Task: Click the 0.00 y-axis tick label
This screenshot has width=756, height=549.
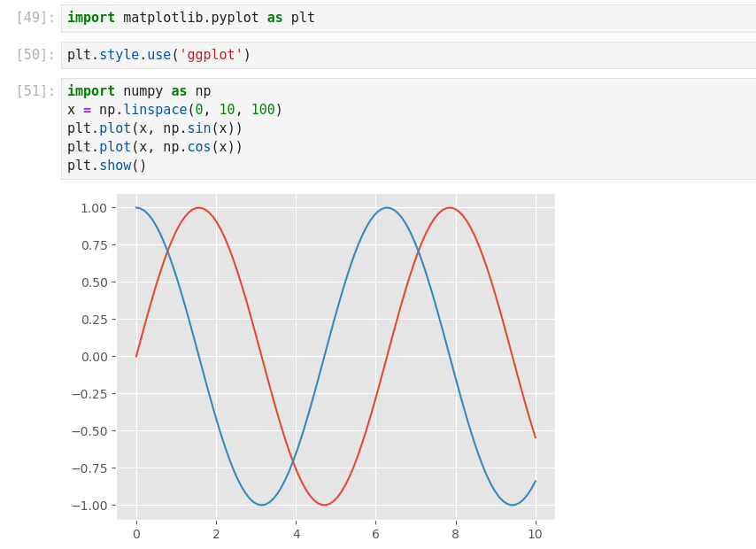Action: pos(93,357)
